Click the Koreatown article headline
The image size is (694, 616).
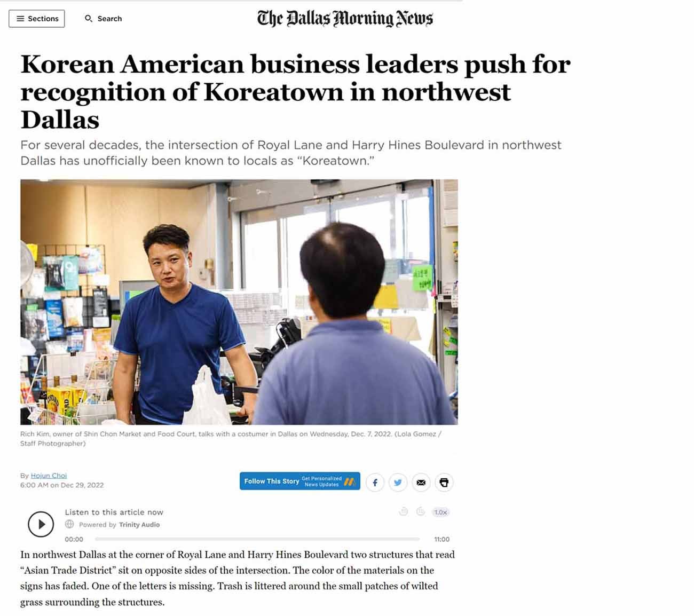click(295, 92)
